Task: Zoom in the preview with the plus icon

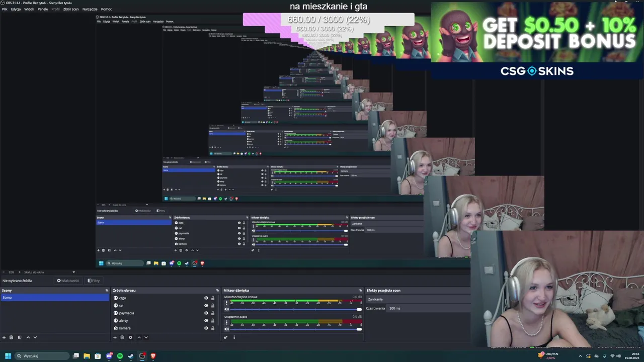Action: [19, 272]
